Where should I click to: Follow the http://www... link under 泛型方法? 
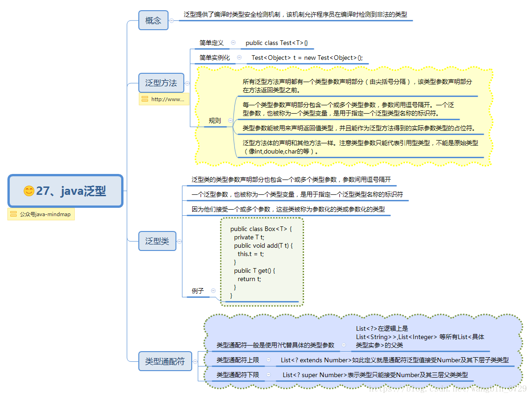pos(168,99)
